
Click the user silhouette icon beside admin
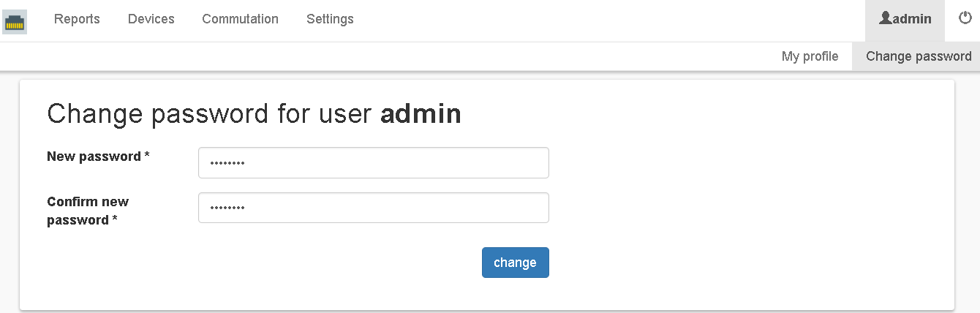[885, 18]
